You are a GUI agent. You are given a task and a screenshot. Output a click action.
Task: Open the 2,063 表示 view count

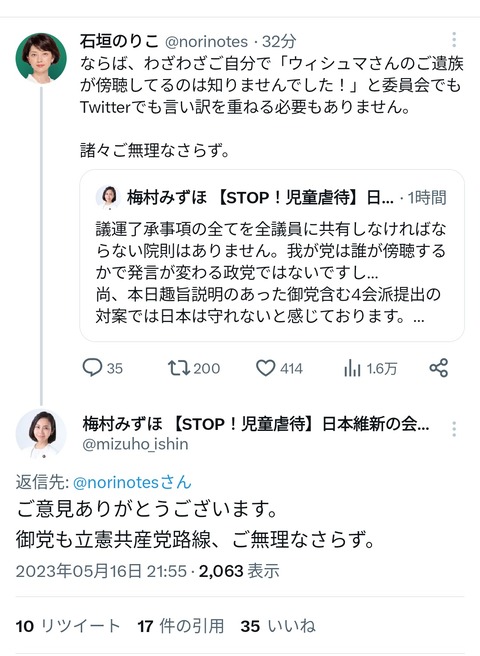click(239, 571)
